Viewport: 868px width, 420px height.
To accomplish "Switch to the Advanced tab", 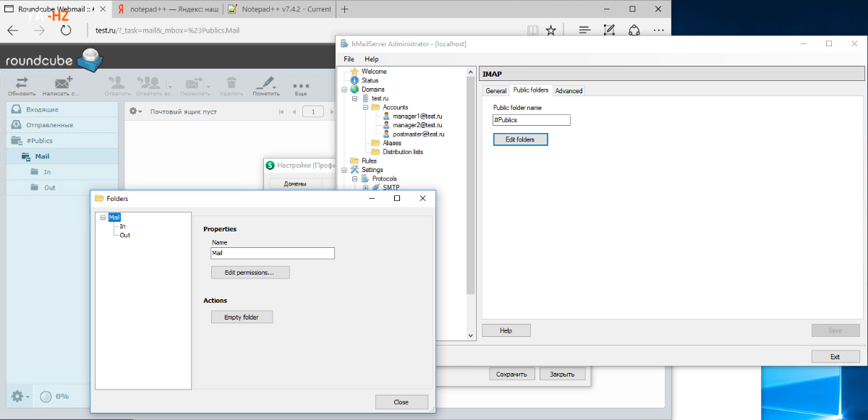I will tap(569, 91).
